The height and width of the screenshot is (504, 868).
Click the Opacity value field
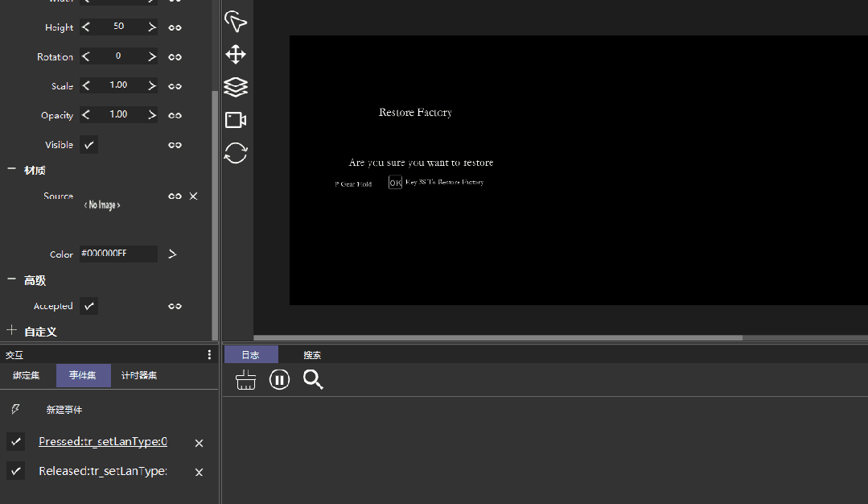pos(118,114)
